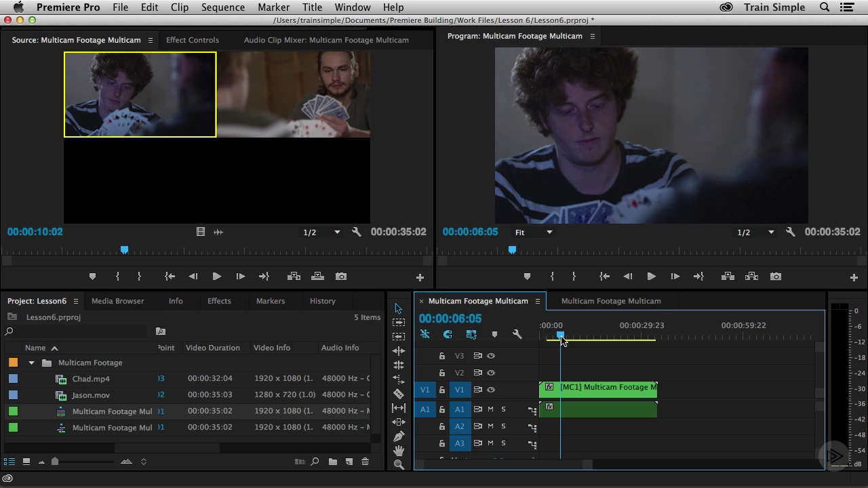Click Multicam Footage bin orange label swatch
The width and height of the screenshot is (868, 488).
(x=13, y=363)
